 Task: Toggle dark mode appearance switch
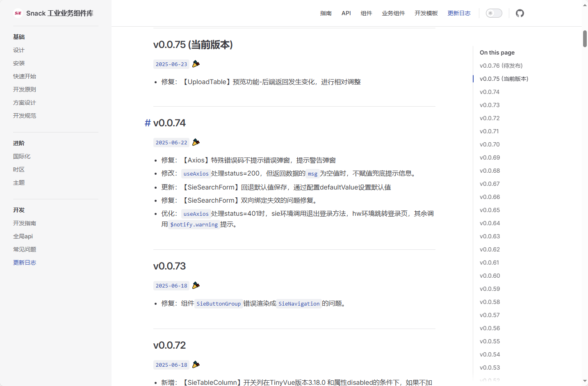coord(494,13)
